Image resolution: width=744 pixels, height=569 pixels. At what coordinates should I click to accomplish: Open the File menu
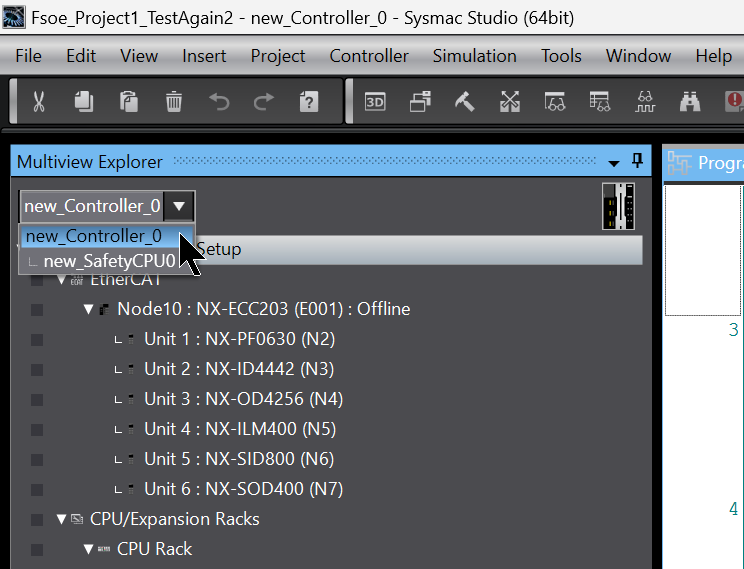point(28,56)
